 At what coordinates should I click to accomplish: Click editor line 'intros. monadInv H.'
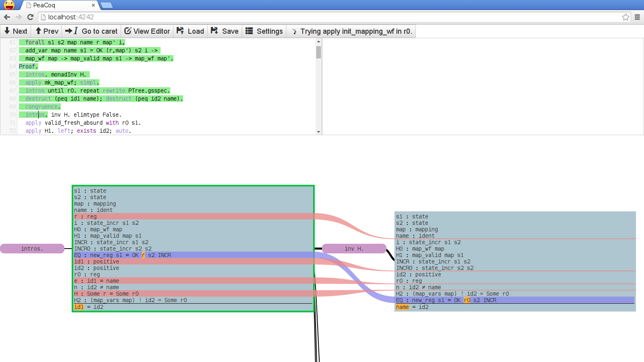(x=56, y=74)
